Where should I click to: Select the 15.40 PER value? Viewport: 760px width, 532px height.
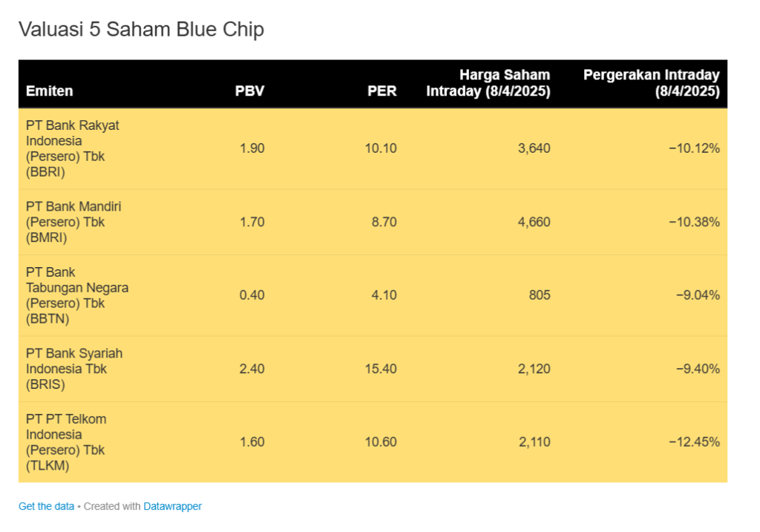click(x=381, y=369)
